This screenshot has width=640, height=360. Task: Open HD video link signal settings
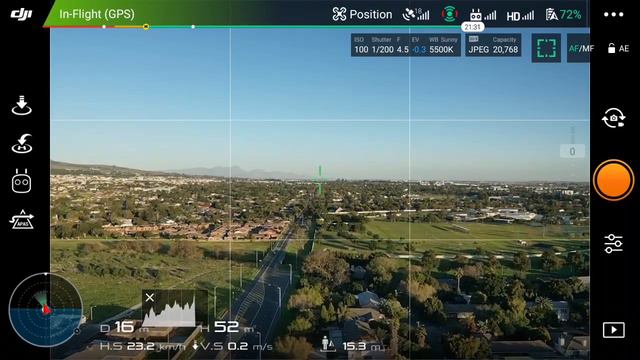pyautogui.click(x=520, y=16)
